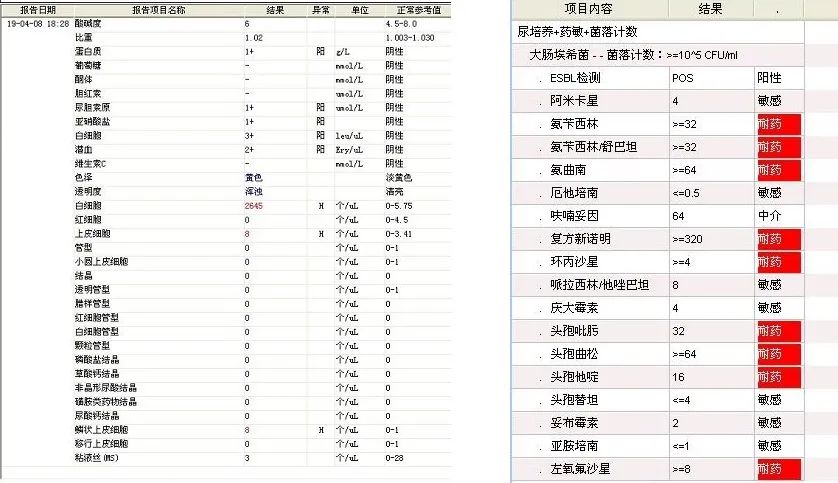Select the 胆红素 item name
Image resolution: width=838 pixels, height=483 pixels.
88,94
